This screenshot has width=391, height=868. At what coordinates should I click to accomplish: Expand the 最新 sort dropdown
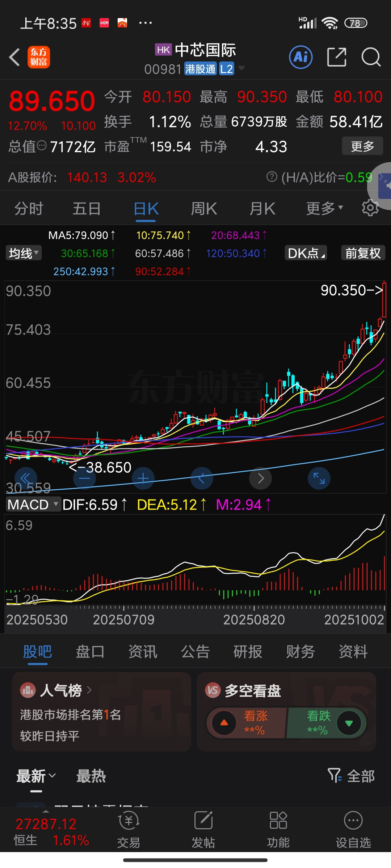tap(36, 776)
